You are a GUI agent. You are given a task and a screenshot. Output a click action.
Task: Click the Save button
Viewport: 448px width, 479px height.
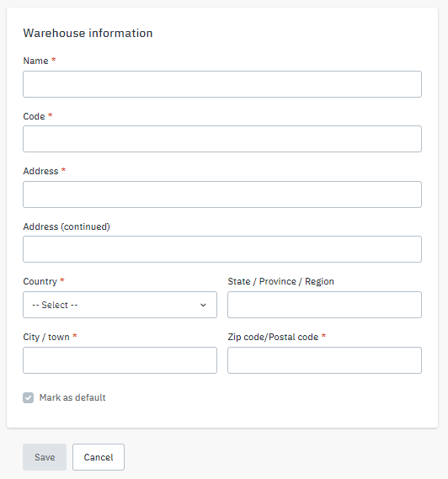tap(45, 457)
